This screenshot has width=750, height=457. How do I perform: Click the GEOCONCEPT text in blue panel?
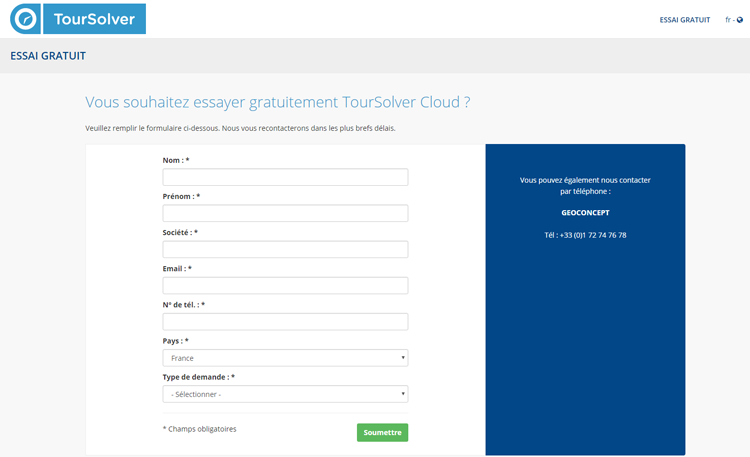585,213
